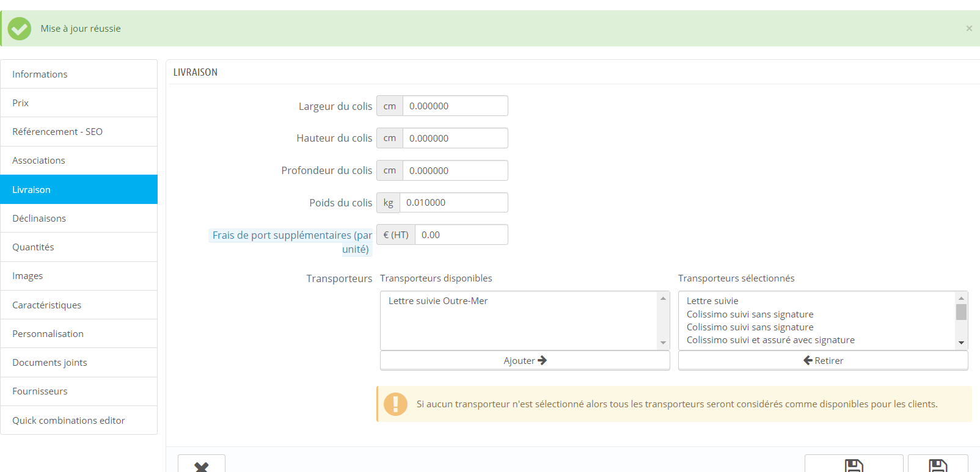Click the up arrow of selected carriers scrollbar
Image resolution: width=980 pixels, height=472 pixels.
961,298
